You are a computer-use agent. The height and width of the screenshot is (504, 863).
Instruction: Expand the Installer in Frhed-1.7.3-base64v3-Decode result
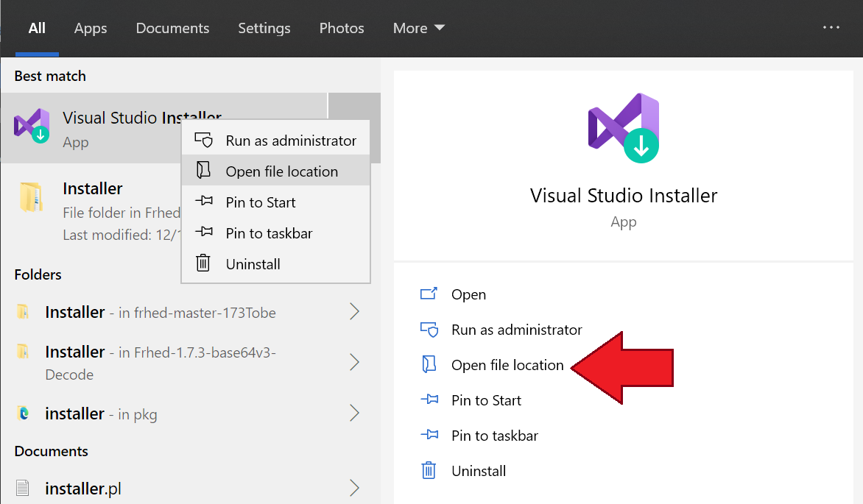pyautogui.click(x=354, y=362)
